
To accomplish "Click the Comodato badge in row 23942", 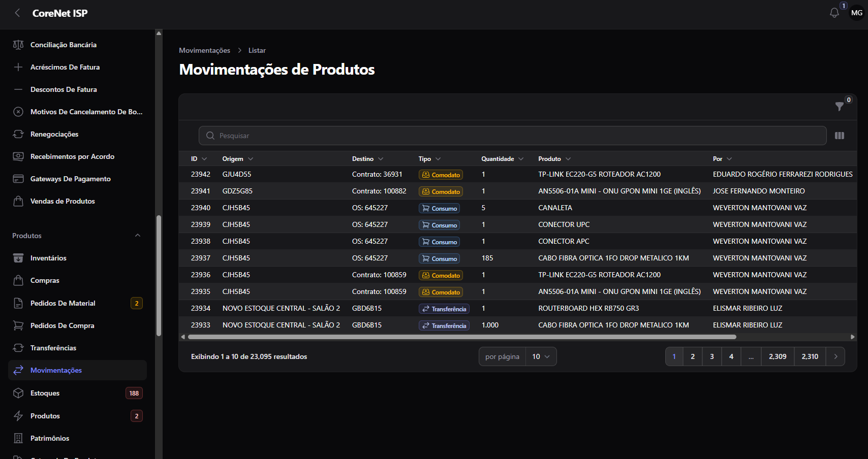I will click(441, 175).
